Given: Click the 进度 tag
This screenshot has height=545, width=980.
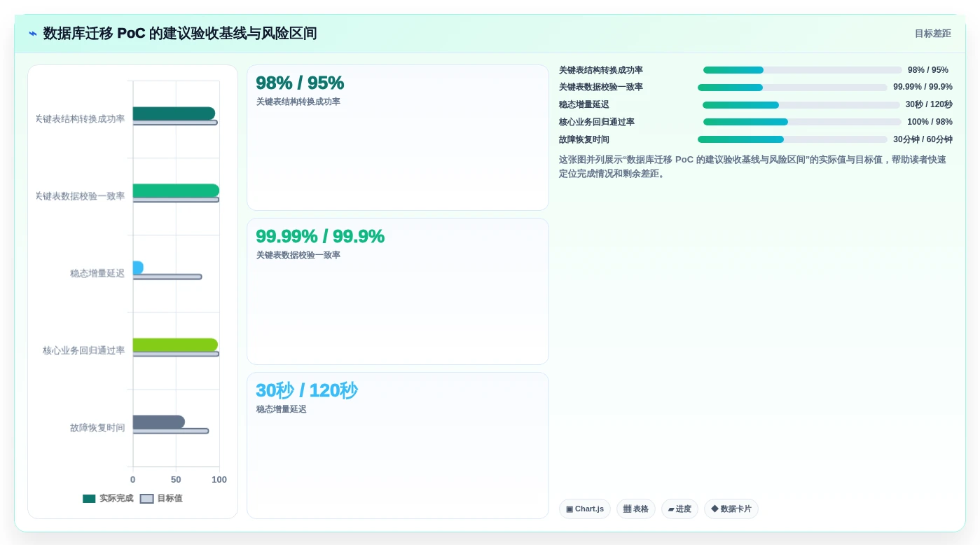Looking at the screenshot, I should (x=679, y=509).
